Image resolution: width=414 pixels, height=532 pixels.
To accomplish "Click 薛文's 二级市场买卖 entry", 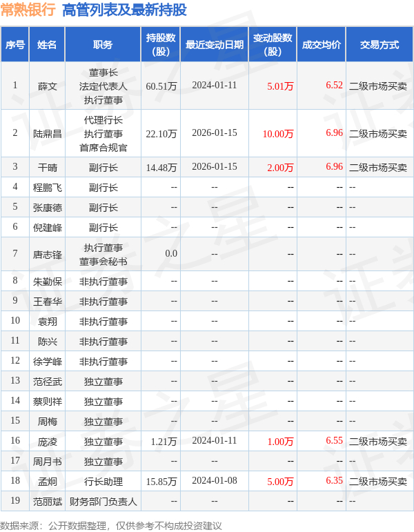I will (x=378, y=86).
